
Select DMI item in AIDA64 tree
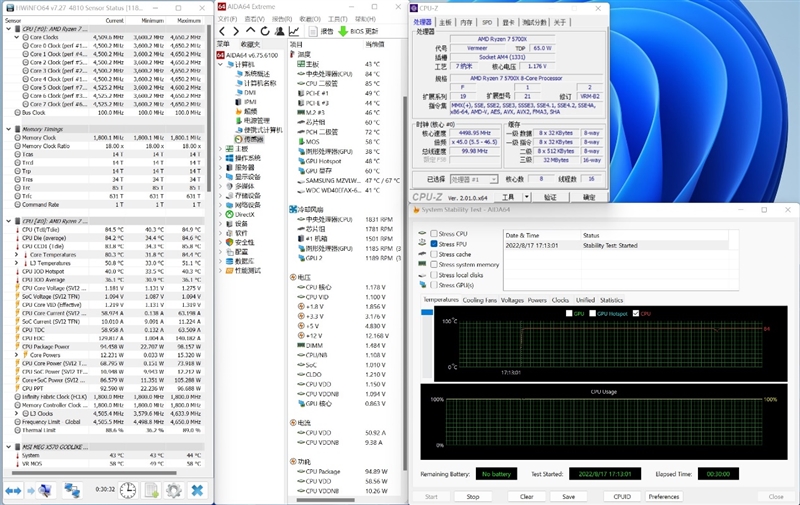[x=245, y=93]
